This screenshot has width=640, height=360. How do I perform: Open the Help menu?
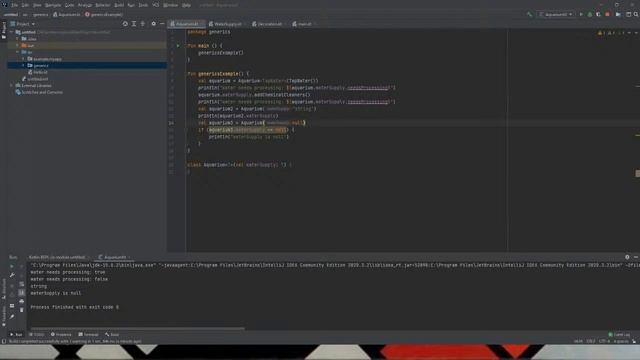pyautogui.click(x=187, y=5)
